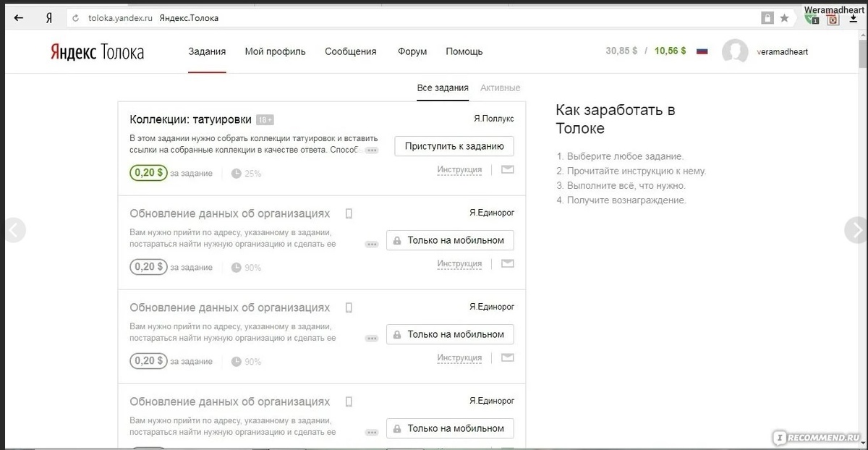Open the Яндекс Толока logo
The width and height of the screenshot is (868, 450).
[x=97, y=52]
